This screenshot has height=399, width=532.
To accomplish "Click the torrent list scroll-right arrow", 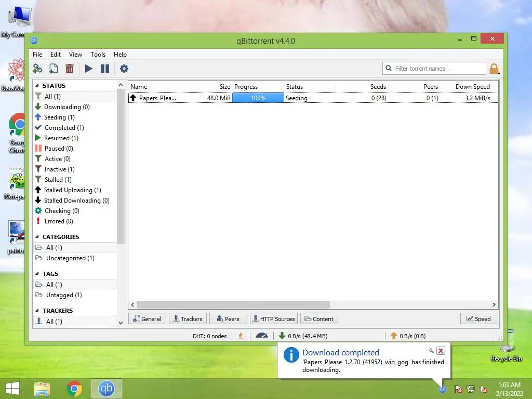I will pyautogui.click(x=494, y=304).
